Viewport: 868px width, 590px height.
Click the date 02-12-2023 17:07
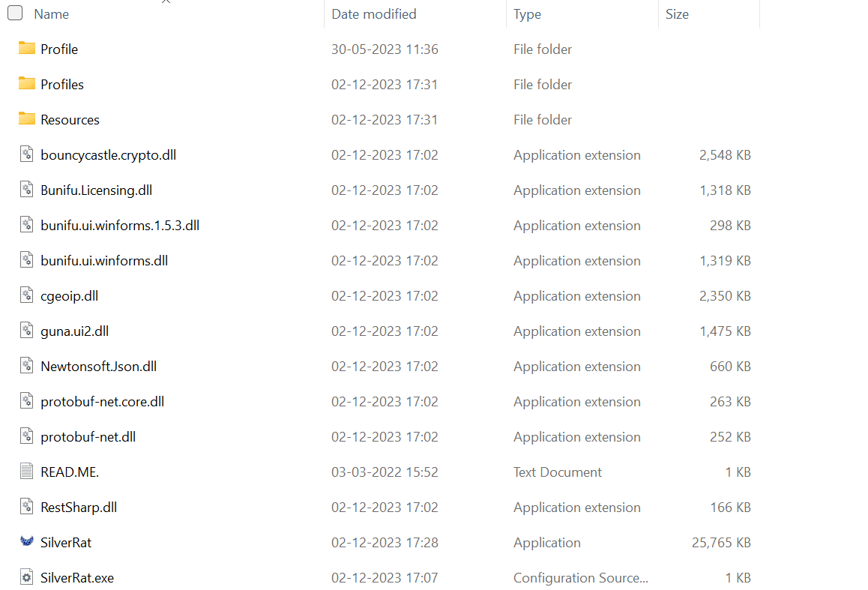[x=385, y=578]
